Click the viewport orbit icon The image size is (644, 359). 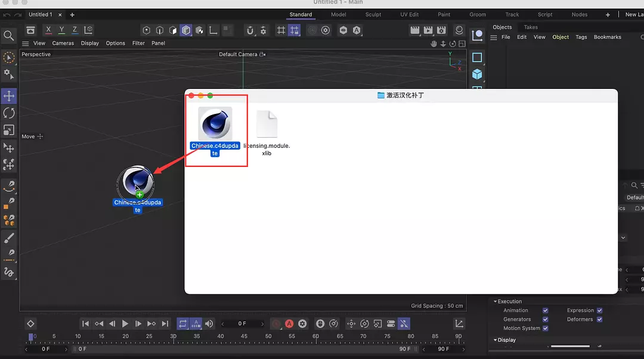click(453, 44)
